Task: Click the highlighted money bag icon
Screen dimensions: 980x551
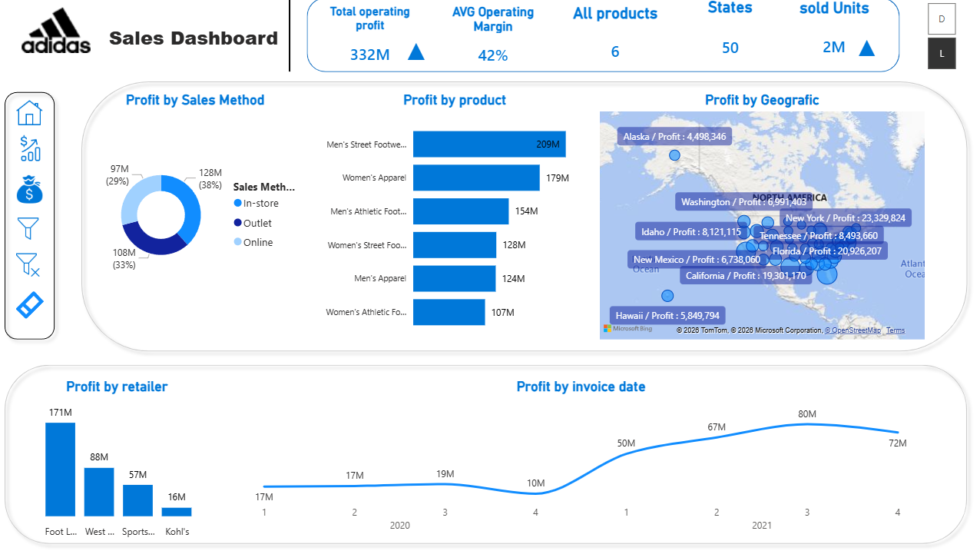Action: click(29, 188)
